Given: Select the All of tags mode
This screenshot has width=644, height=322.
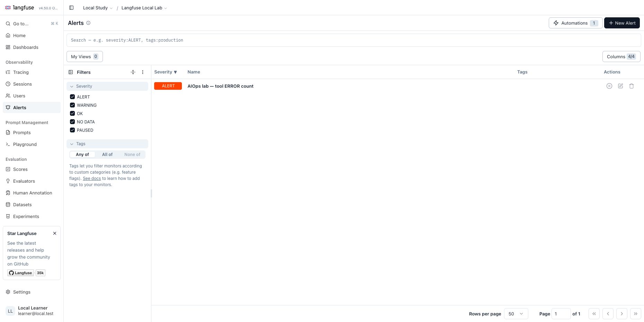Looking at the screenshot, I should point(107,155).
